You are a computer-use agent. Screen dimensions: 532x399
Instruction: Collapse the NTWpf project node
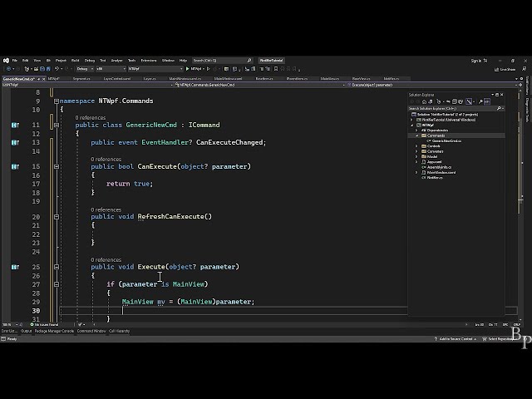[412, 126]
